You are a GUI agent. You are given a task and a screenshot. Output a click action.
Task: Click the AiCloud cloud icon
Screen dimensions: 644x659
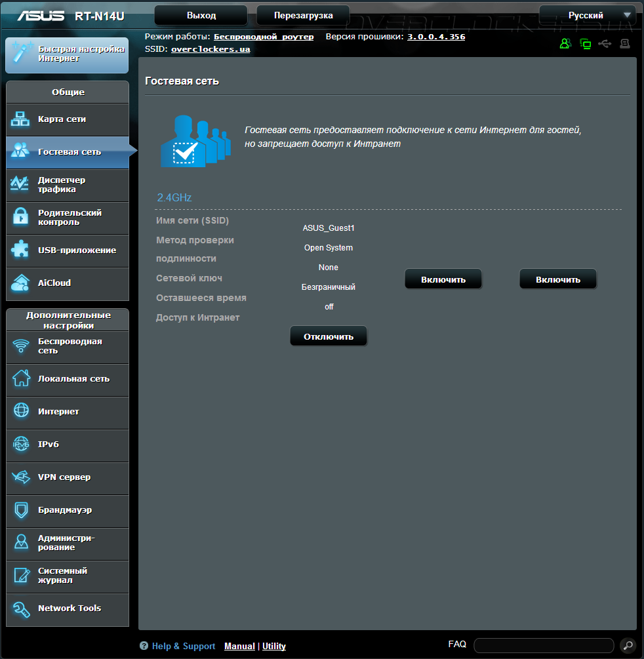pos(20,283)
